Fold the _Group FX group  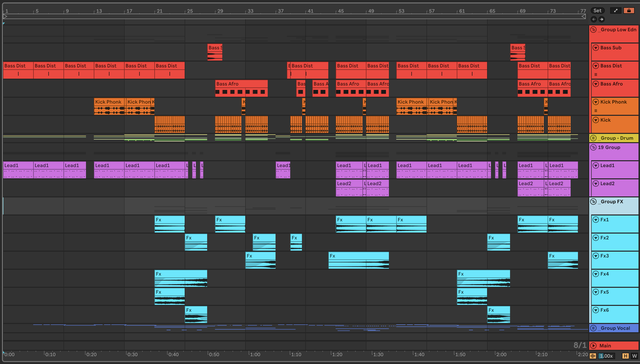(x=594, y=202)
